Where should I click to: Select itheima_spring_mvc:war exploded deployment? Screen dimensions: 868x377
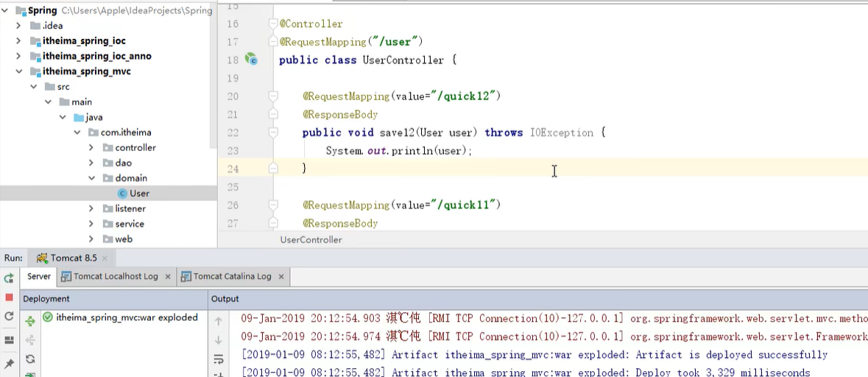pos(127,318)
